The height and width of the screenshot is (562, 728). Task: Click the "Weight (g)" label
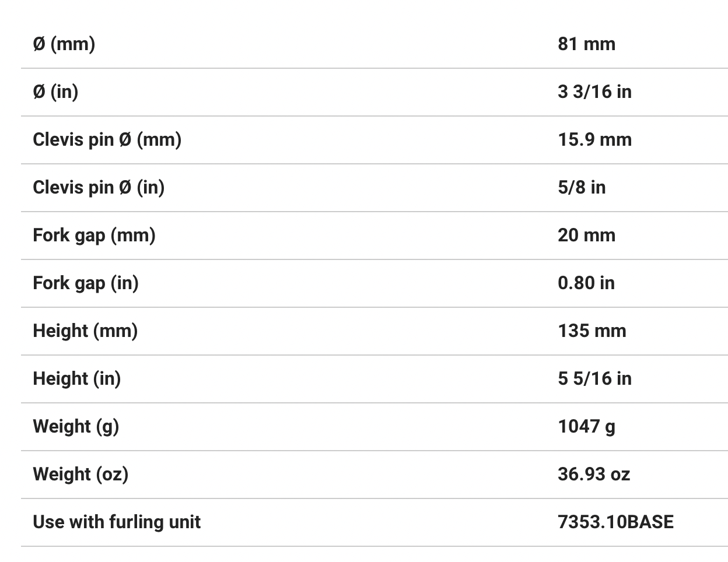[76, 427]
